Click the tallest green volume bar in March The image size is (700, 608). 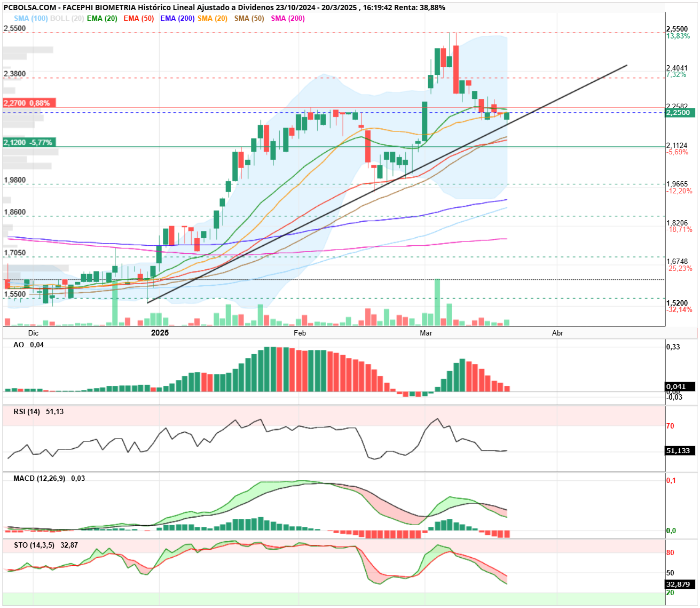[x=438, y=302]
